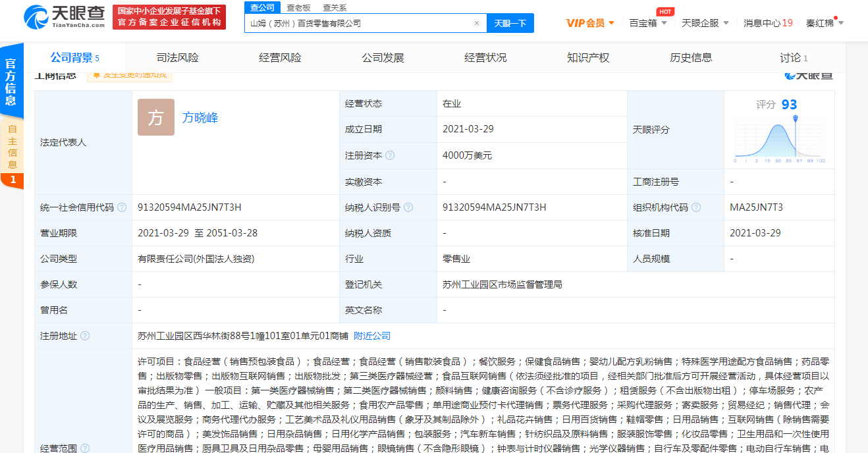Click the help icon next to 统一社会信用代码
868x453 pixels.
click(x=121, y=207)
